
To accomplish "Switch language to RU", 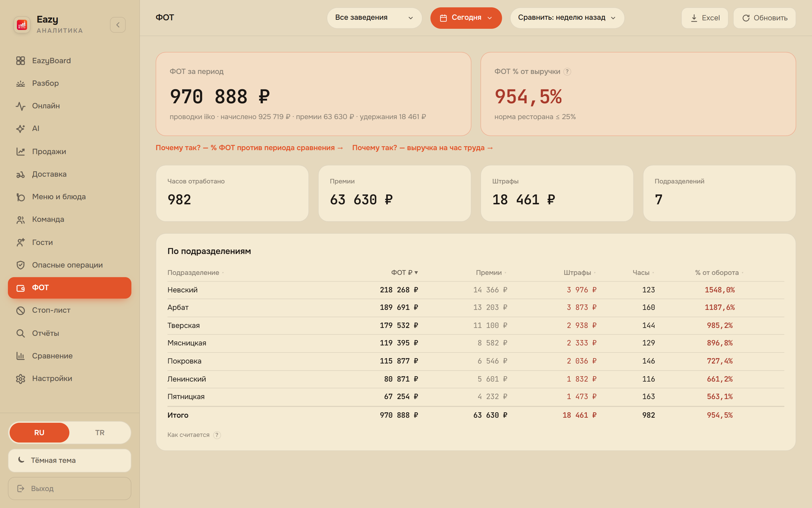I will coord(39,433).
